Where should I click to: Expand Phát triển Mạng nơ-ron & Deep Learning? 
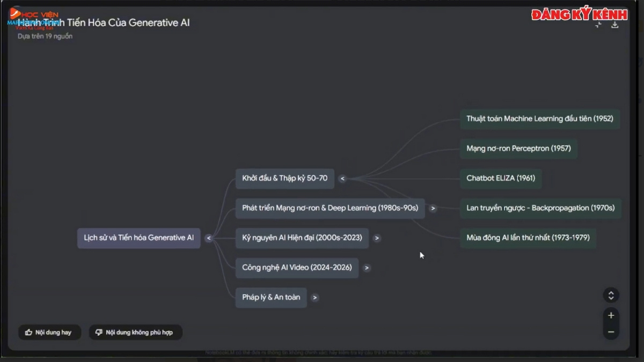click(433, 208)
